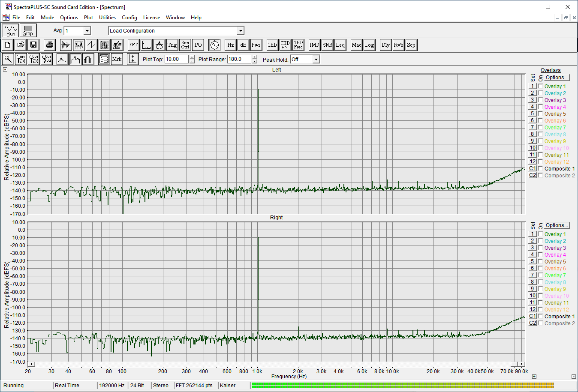Click Set button 3 in Right overlays

[x=533, y=248]
